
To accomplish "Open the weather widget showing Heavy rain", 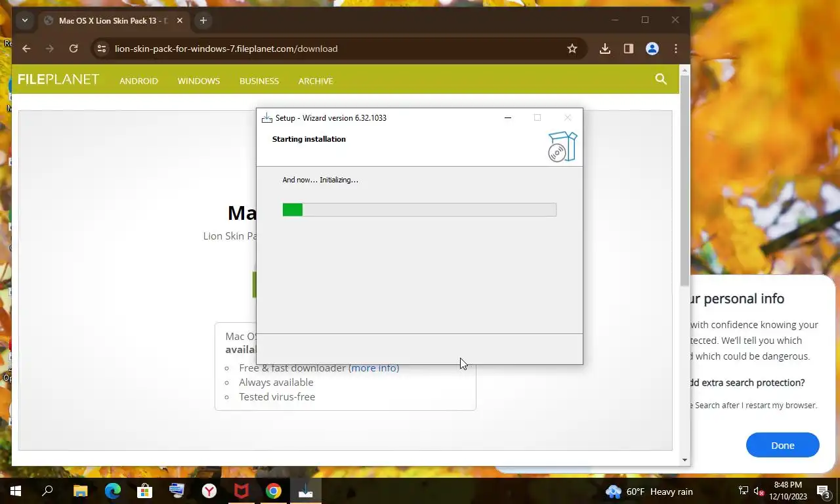I will pyautogui.click(x=649, y=492).
